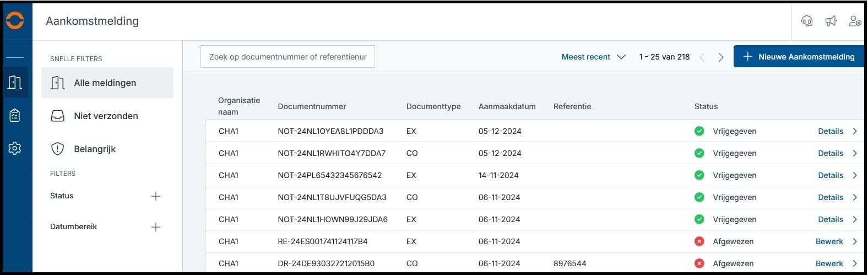Open the megaphone announcements icon
The width and height of the screenshot is (868, 275).
tap(831, 21)
